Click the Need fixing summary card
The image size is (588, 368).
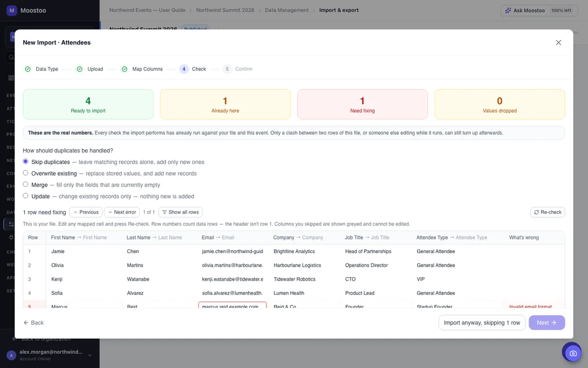(x=363, y=105)
